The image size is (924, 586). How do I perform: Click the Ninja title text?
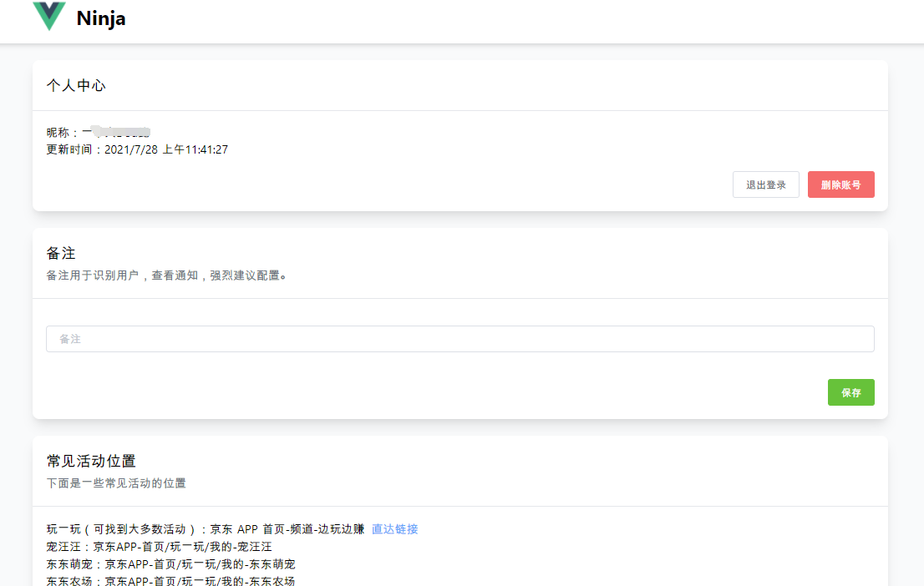[x=101, y=18]
